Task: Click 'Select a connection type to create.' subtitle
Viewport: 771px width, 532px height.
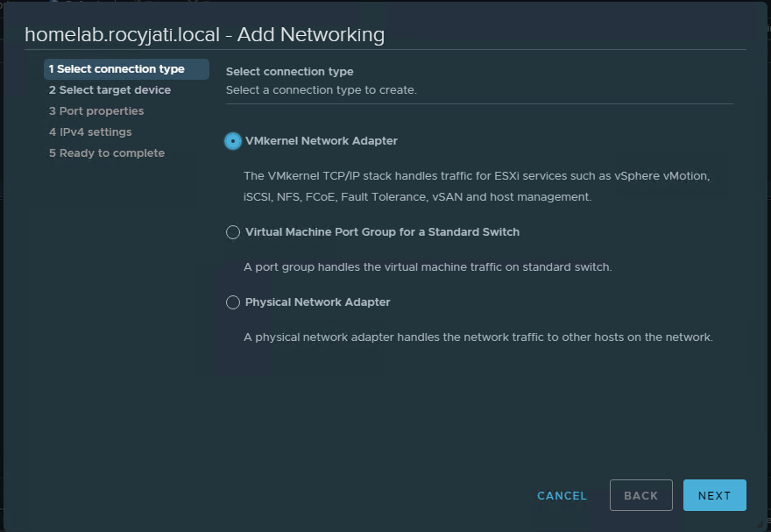Action: click(x=321, y=90)
